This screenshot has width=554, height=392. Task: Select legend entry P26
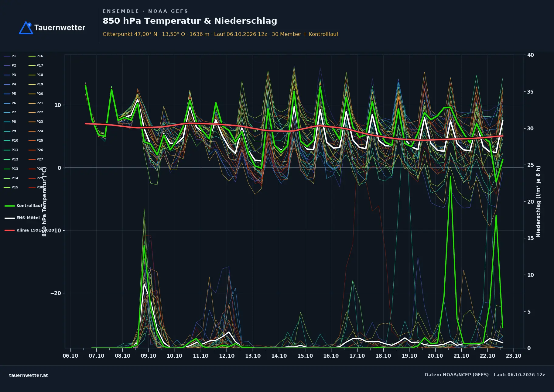point(36,150)
